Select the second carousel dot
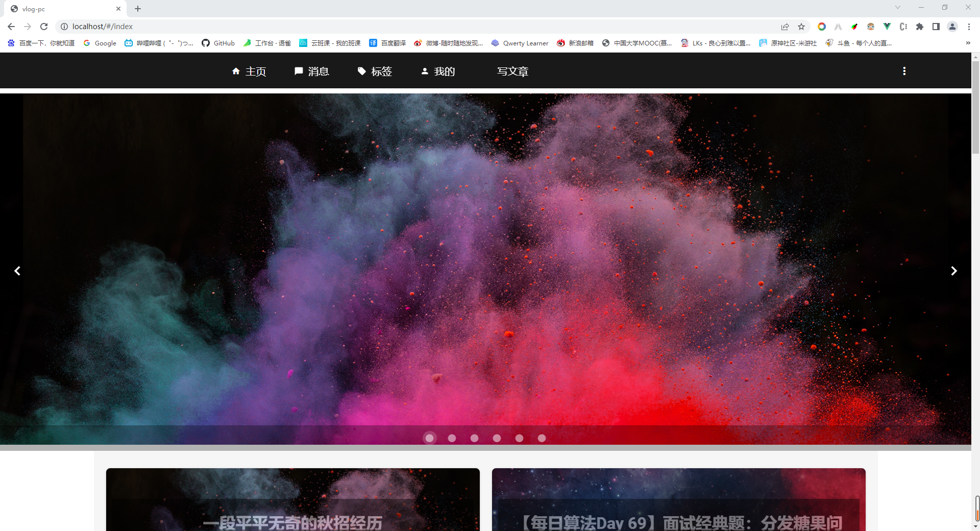This screenshot has height=531, width=980. [x=452, y=438]
